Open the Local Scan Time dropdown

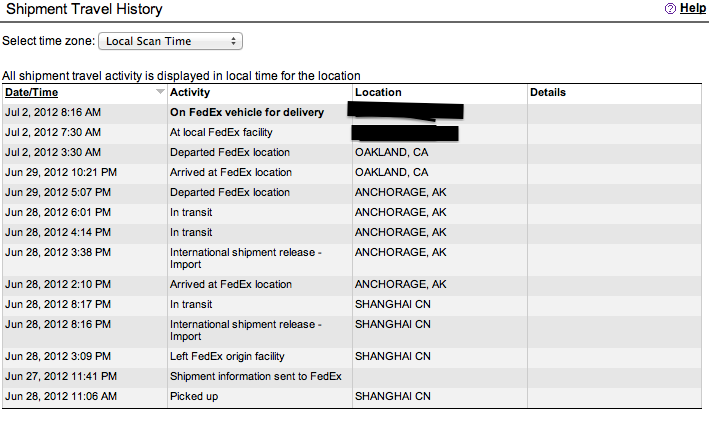coord(170,41)
